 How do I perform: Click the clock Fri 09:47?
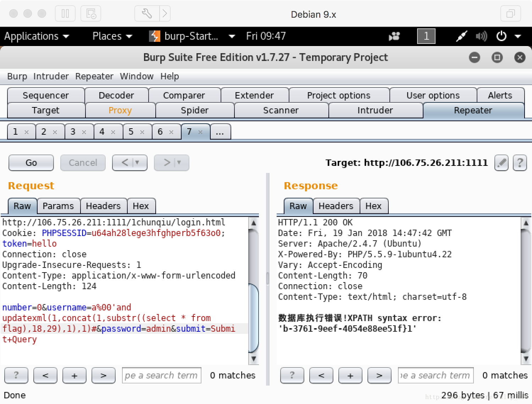pos(266,36)
